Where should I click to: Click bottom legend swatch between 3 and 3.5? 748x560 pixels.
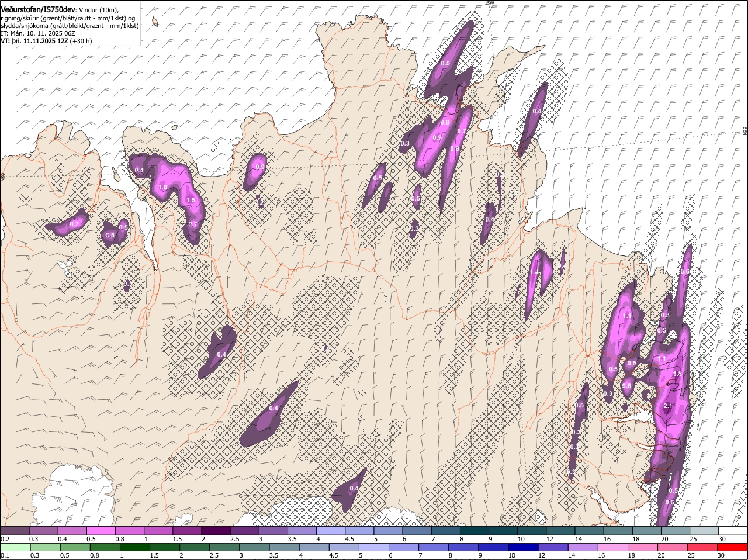(x=255, y=547)
